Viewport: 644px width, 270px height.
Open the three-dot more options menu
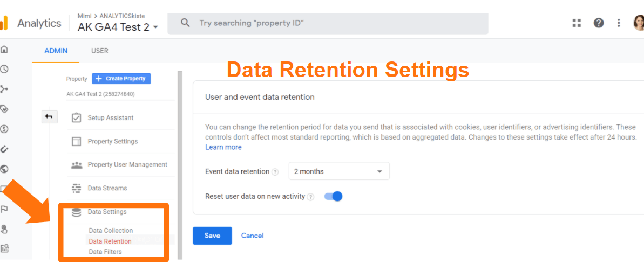619,23
